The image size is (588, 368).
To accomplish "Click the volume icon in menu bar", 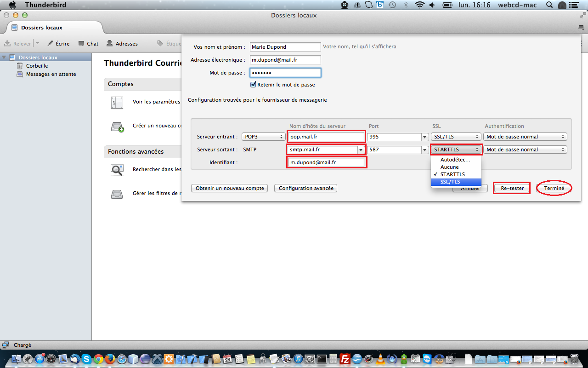I will tap(432, 5).
